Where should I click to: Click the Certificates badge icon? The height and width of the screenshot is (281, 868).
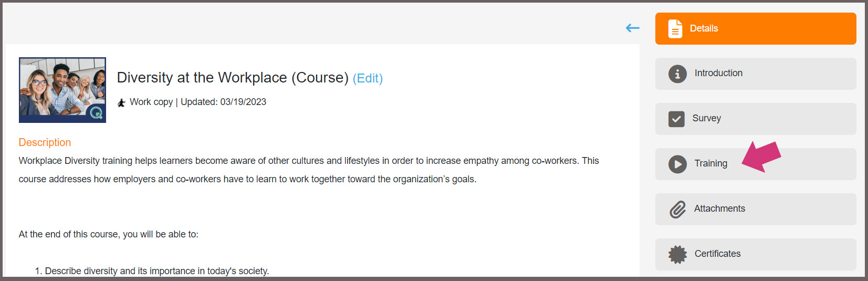coord(677,255)
